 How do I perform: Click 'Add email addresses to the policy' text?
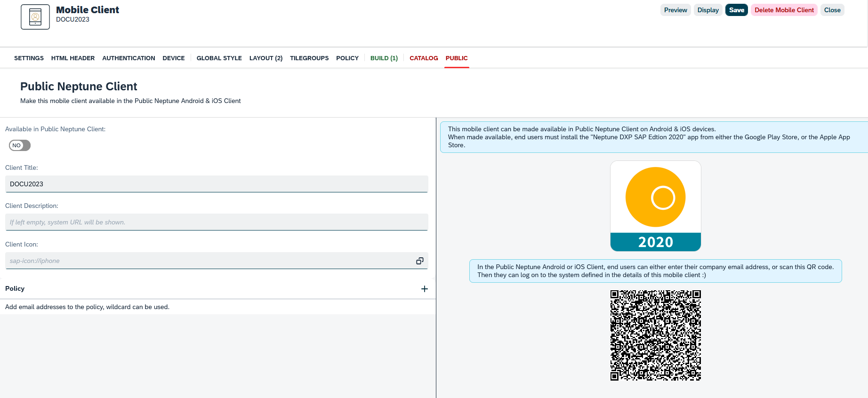click(87, 307)
